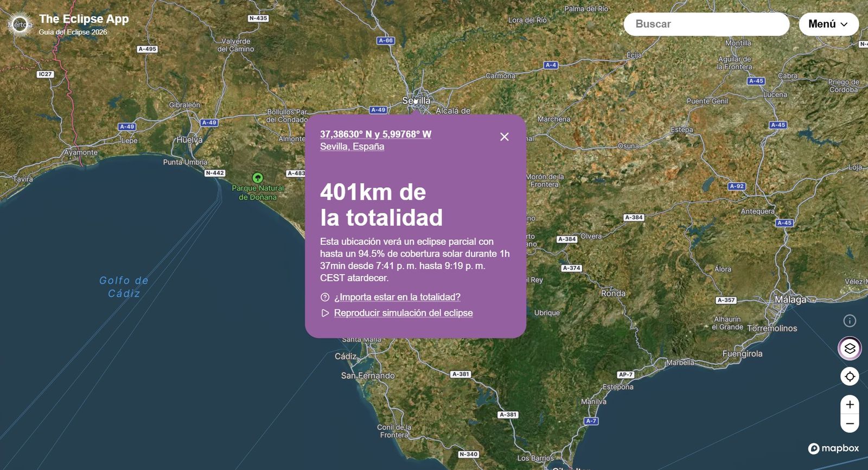This screenshot has width=868, height=470.
Task: Click the Golfo de Cádiz water label
Action: (x=124, y=287)
